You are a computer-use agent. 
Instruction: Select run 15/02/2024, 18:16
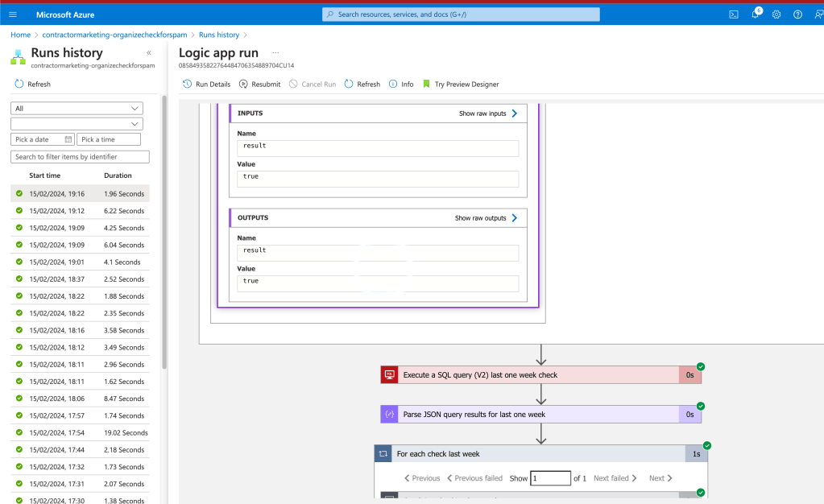click(80, 330)
